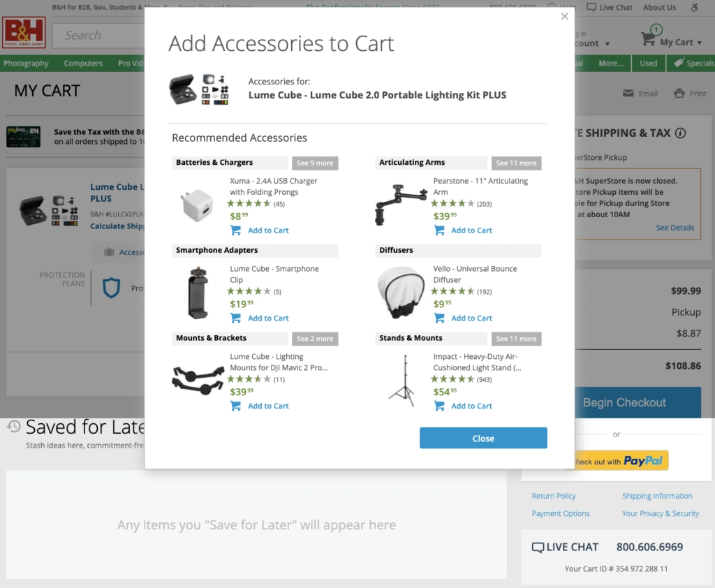Switch to the Used tab

coord(648,63)
